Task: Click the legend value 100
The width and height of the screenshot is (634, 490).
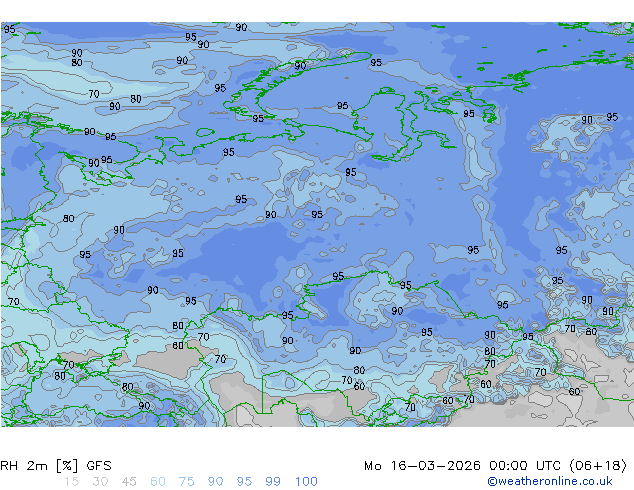Action: tap(306, 482)
